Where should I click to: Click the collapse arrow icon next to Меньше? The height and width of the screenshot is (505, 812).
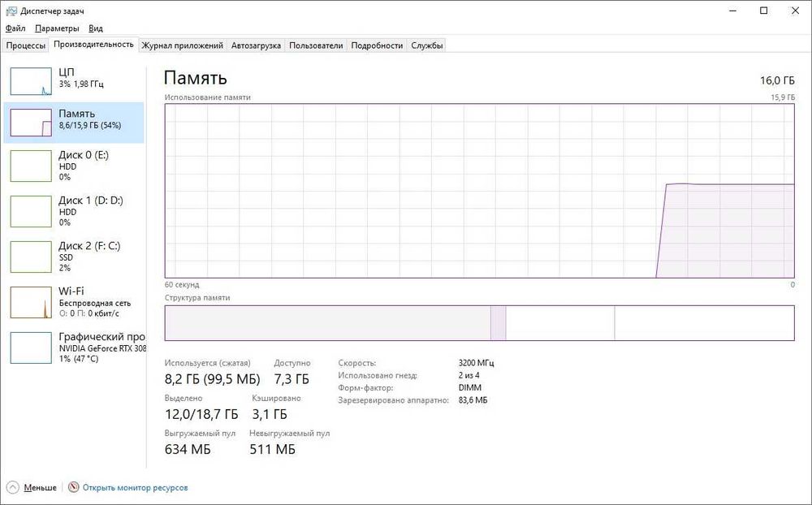[x=13, y=487]
